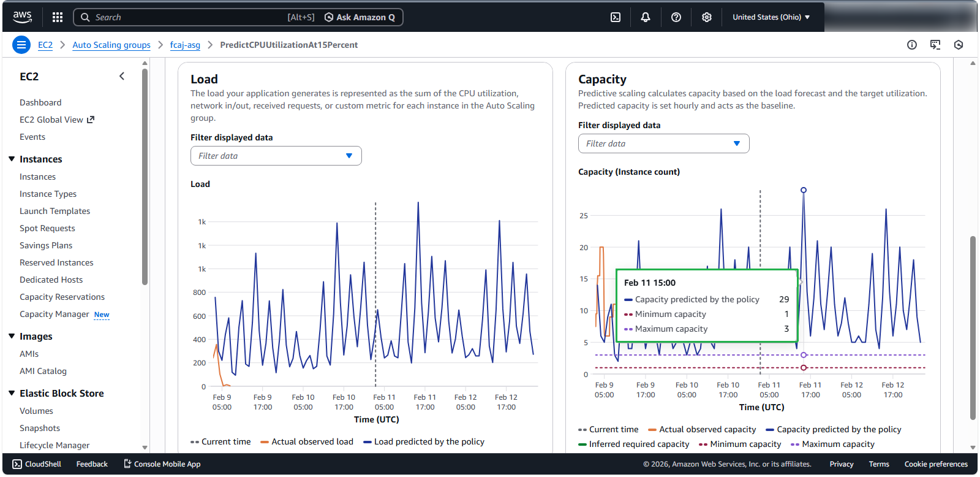
Task: Go to Auto Scaling groups breadcrumb
Action: [x=111, y=45]
